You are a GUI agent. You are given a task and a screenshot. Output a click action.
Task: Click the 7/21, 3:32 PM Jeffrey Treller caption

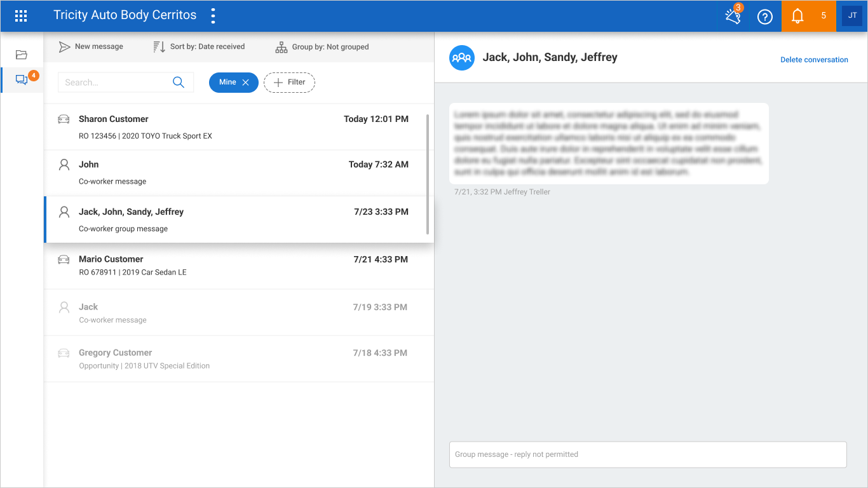[x=503, y=192]
